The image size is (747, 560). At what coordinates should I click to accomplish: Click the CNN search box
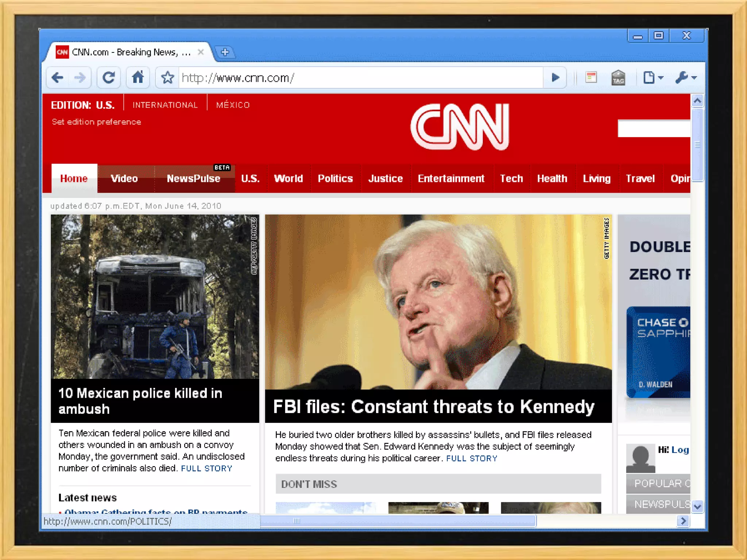pyautogui.click(x=654, y=128)
